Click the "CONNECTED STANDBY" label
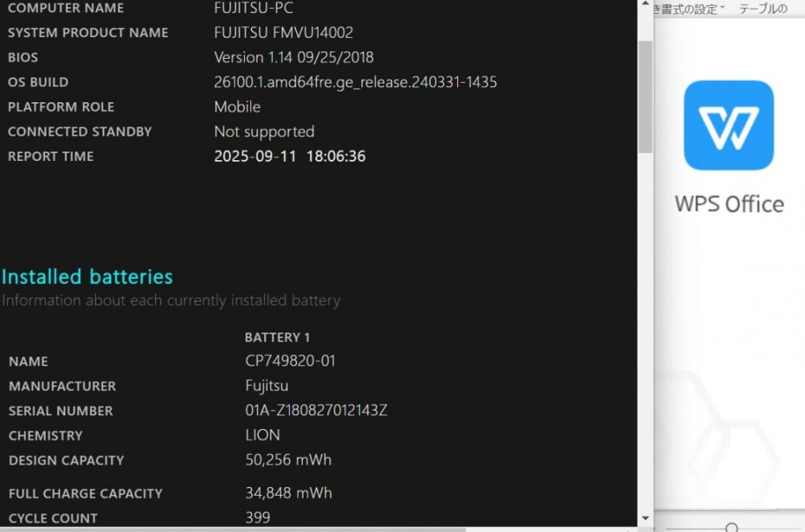Viewport: 805px width, 532px height. coord(80,131)
